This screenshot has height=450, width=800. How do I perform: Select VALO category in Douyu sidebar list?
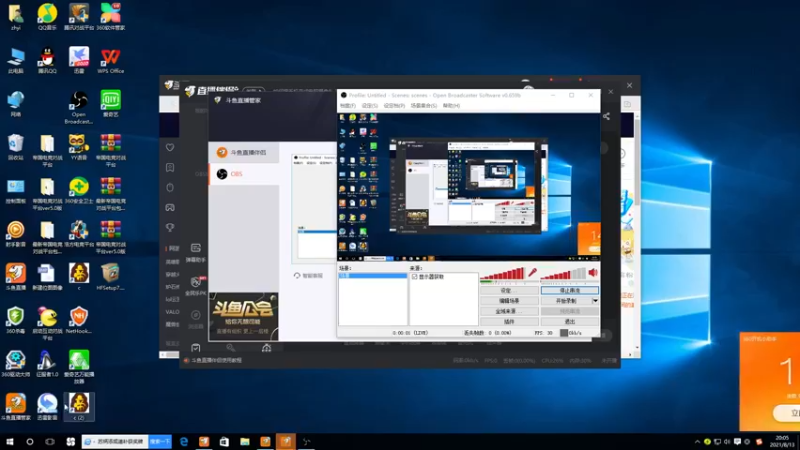pyautogui.click(x=172, y=312)
